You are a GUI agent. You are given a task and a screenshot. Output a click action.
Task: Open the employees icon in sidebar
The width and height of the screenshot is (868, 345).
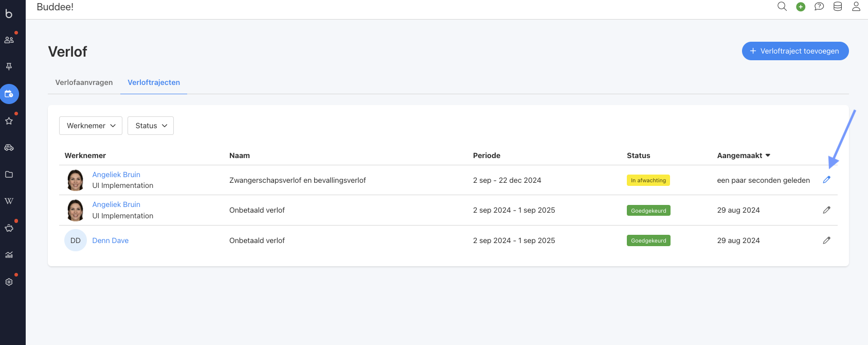click(x=9, y=40)
